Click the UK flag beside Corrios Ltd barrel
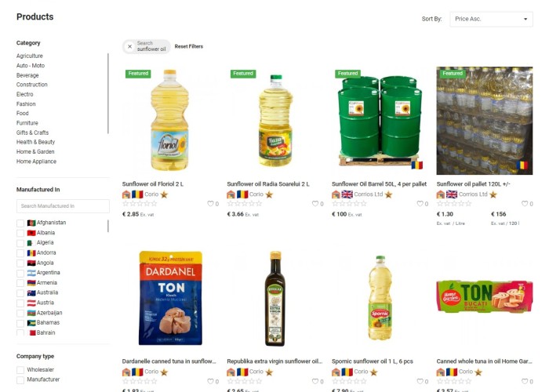 pos(347,194)
